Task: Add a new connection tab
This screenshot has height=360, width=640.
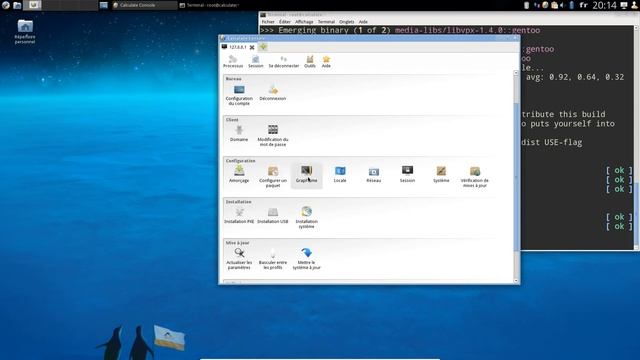Action: click(263, 47)
